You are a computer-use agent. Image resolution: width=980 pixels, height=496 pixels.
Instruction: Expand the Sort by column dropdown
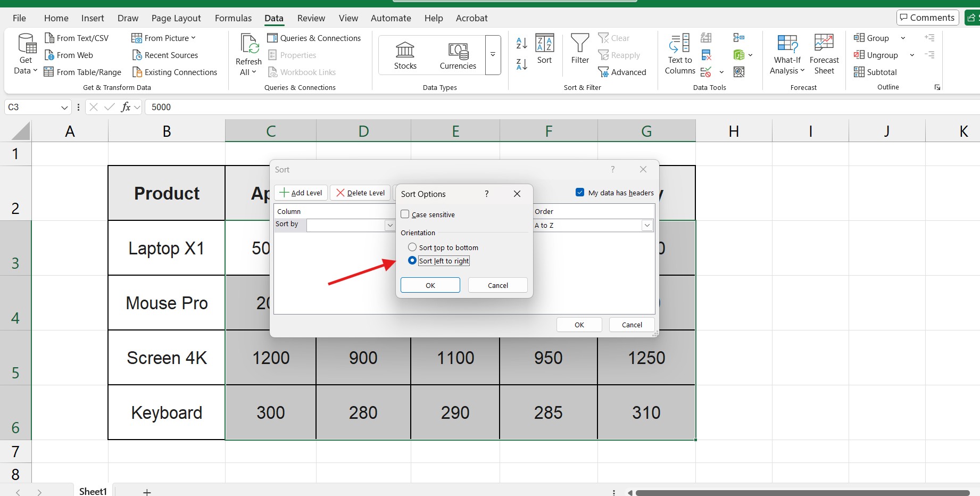(390, 225)
